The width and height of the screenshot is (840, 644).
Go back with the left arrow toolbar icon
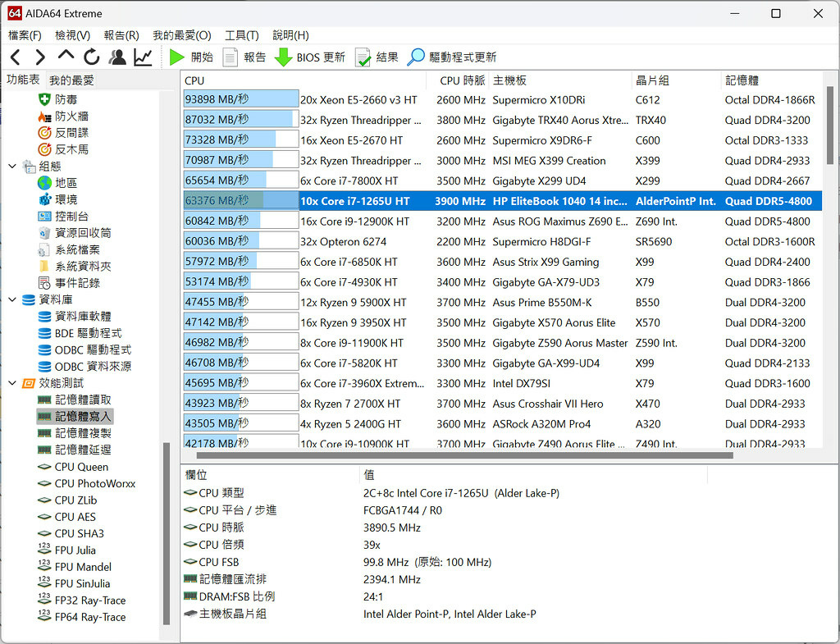(16, 57)
